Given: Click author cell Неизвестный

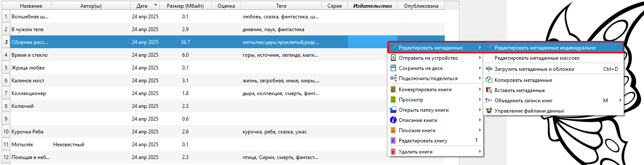Looking at the screenshot, I should click(x=69, y=145).
